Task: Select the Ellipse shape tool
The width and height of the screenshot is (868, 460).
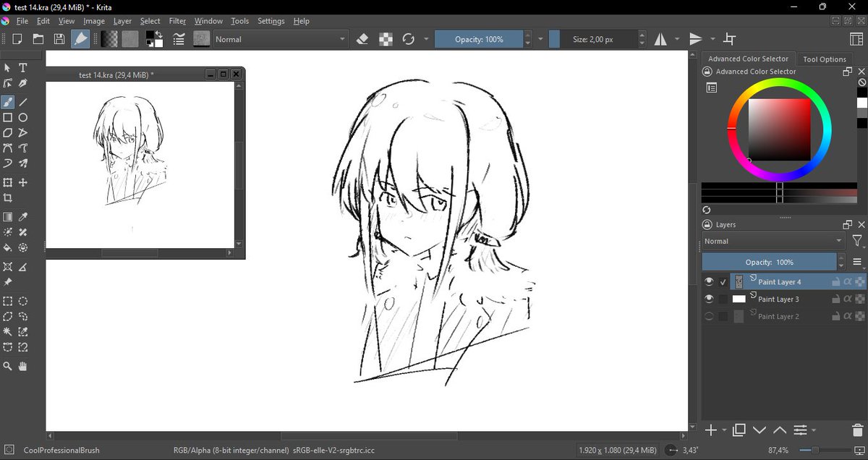Action: (x=23, y=117)
